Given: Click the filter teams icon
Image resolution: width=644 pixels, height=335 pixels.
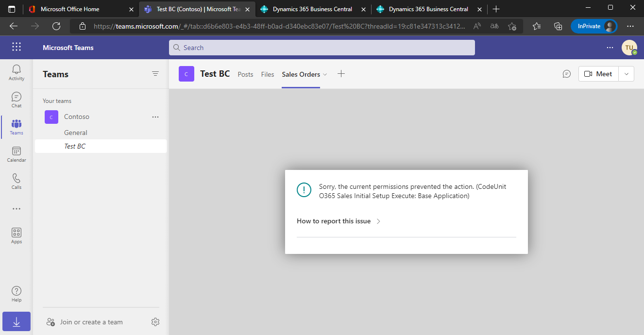Looking at the screenshot, I should [x=155, y=74].
